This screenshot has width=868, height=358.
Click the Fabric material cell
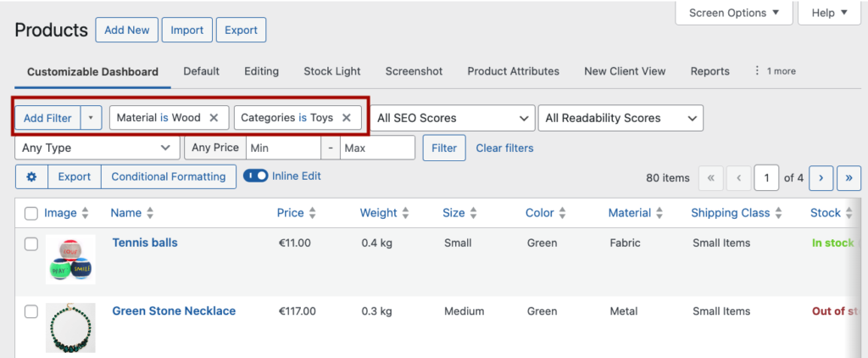(x=625, y=243)
